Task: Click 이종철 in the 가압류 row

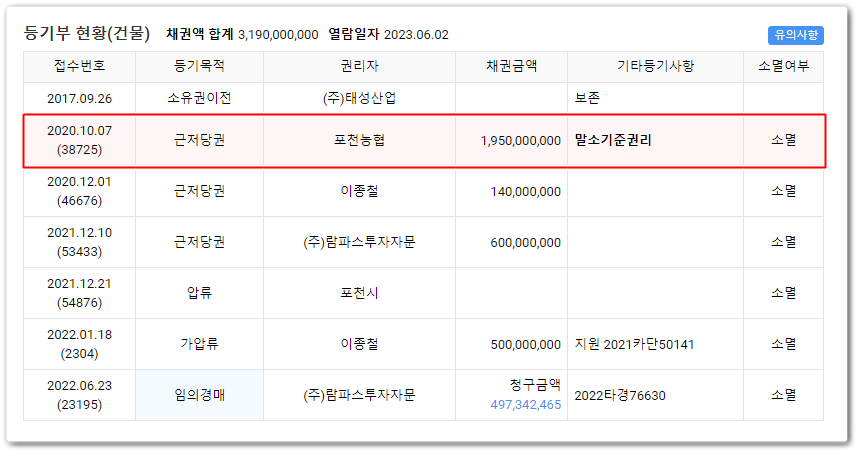Action: tap(359, 344)
